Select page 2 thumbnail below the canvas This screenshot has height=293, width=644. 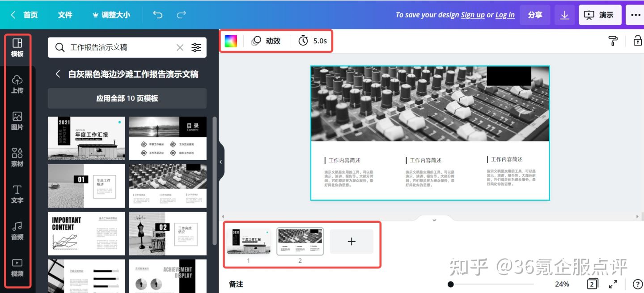point(300,241)
